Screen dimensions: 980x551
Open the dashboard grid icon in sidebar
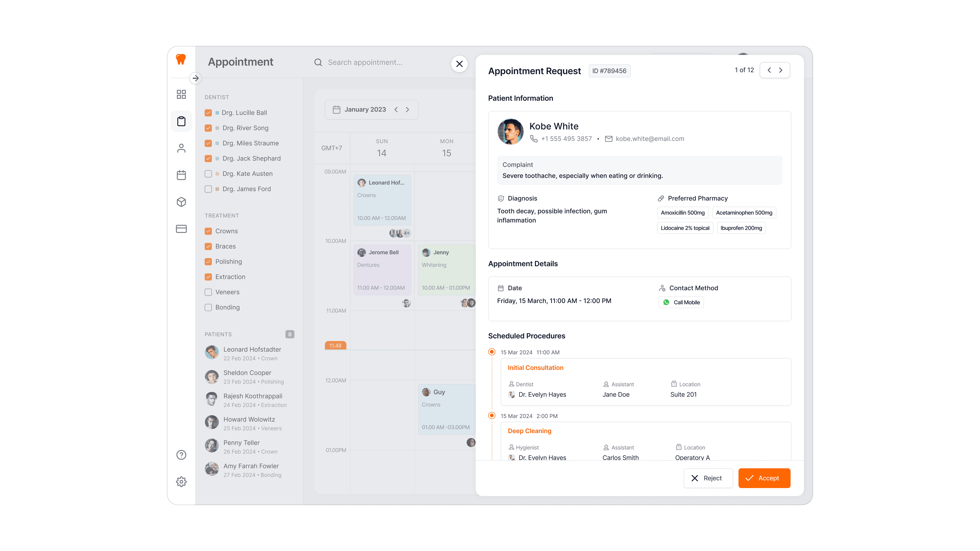tap(181, 94)
